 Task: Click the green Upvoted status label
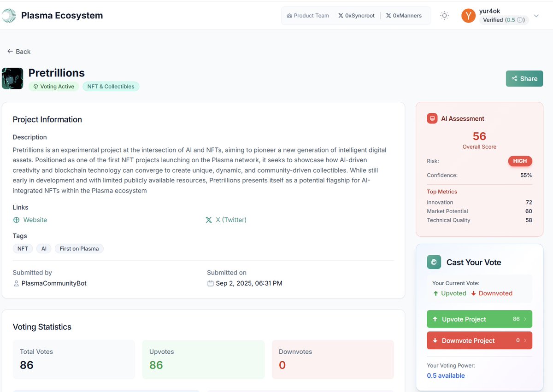[x=449, y=293]
